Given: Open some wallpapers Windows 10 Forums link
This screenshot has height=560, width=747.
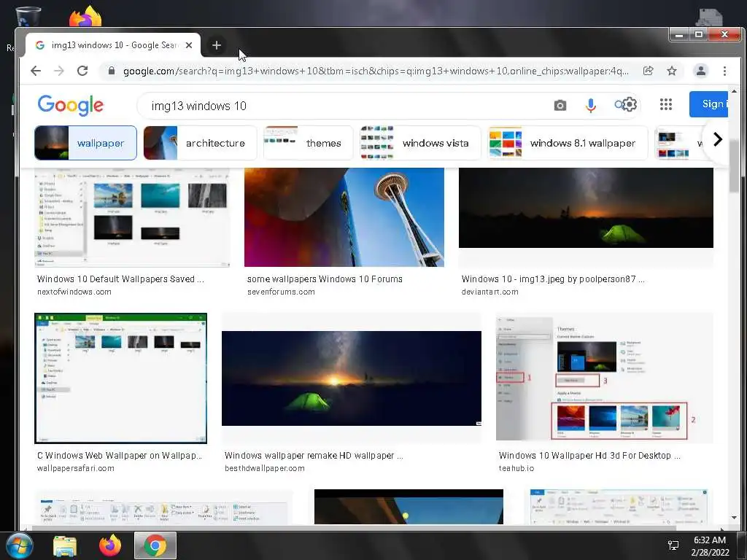Looking at the screenshot, I should 325,279.
